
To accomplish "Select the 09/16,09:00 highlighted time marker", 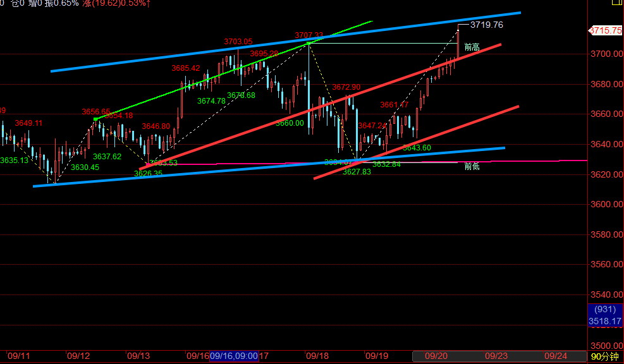I will coord(234,356).
